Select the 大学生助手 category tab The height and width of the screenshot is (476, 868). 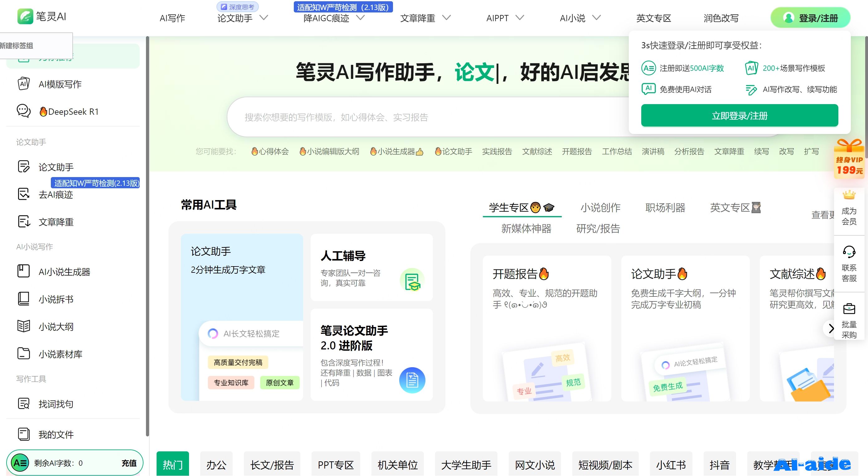(466, 464)
